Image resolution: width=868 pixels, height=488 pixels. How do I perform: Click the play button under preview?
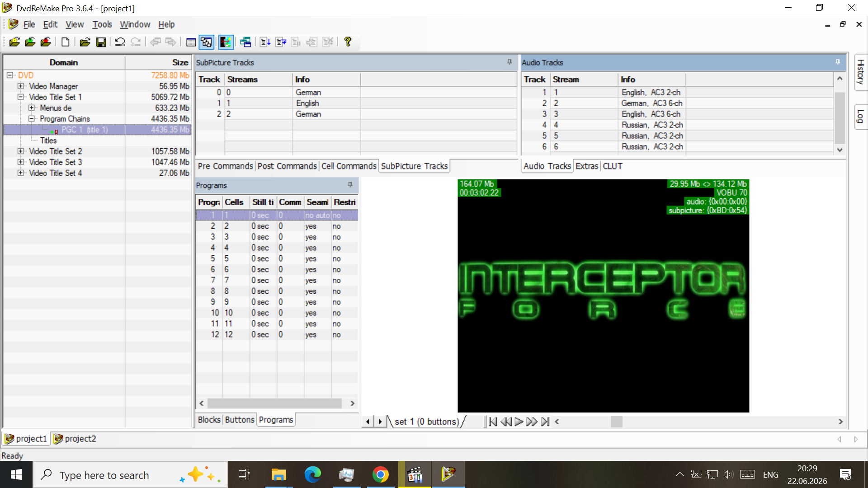click(x=519, y=422)
